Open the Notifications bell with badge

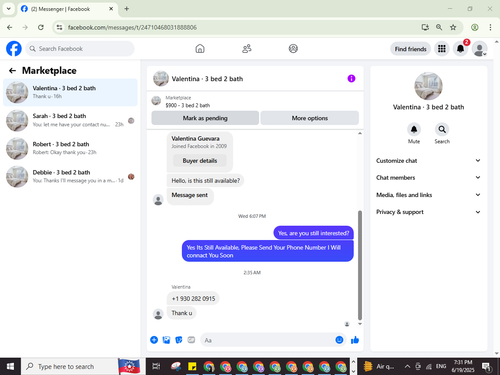pyautogui.click(x=460, y=49)
